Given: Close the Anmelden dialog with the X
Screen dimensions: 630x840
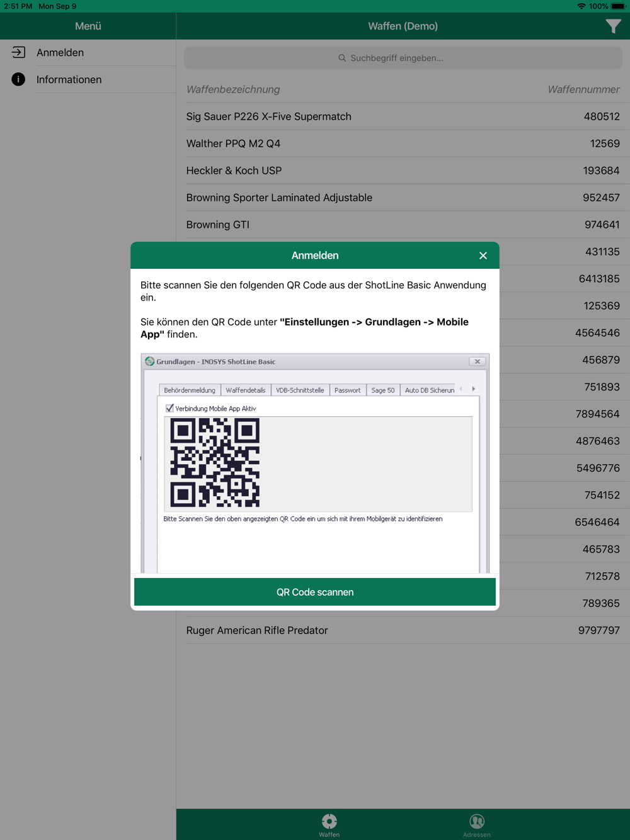Looking at the screenshot, I should (x=483, y=256).
